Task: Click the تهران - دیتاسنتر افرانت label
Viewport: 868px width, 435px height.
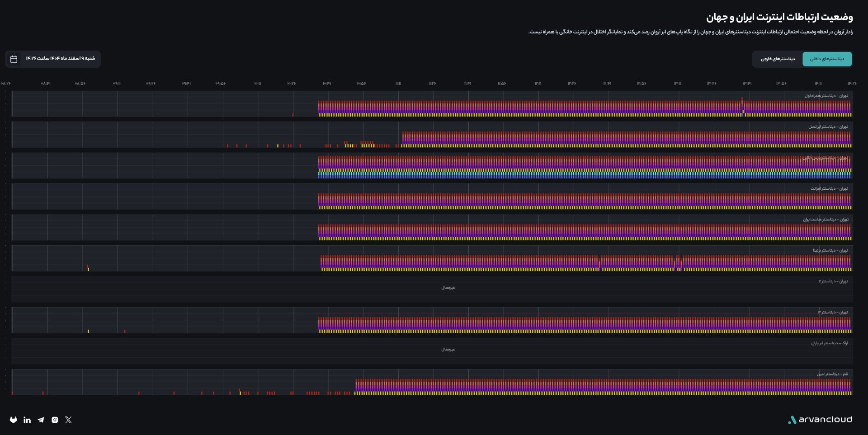Action: coord(829,188)
